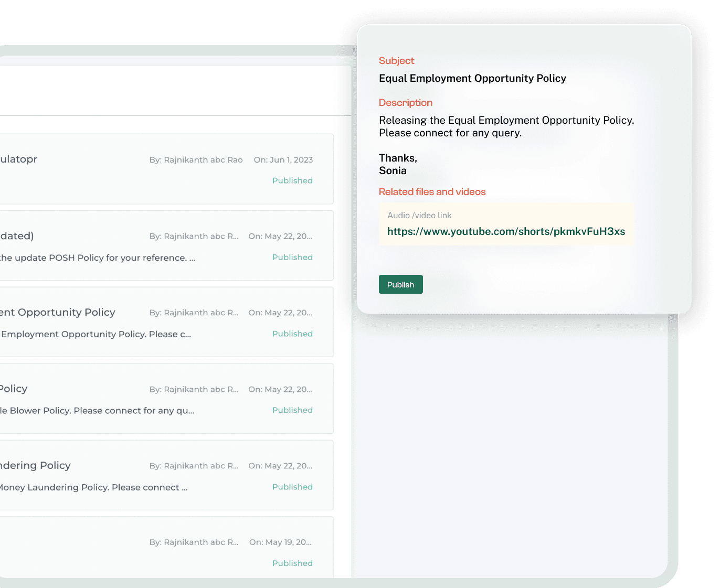Click 'Published' status in the Money Laundering row

(x=292, y=487)
